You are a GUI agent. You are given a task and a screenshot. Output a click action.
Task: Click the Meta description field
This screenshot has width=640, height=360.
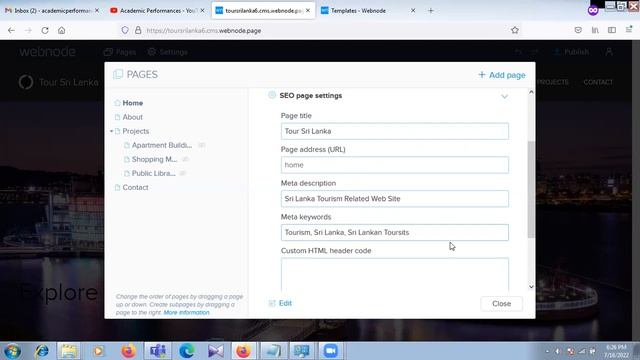(x=395, y=199)
